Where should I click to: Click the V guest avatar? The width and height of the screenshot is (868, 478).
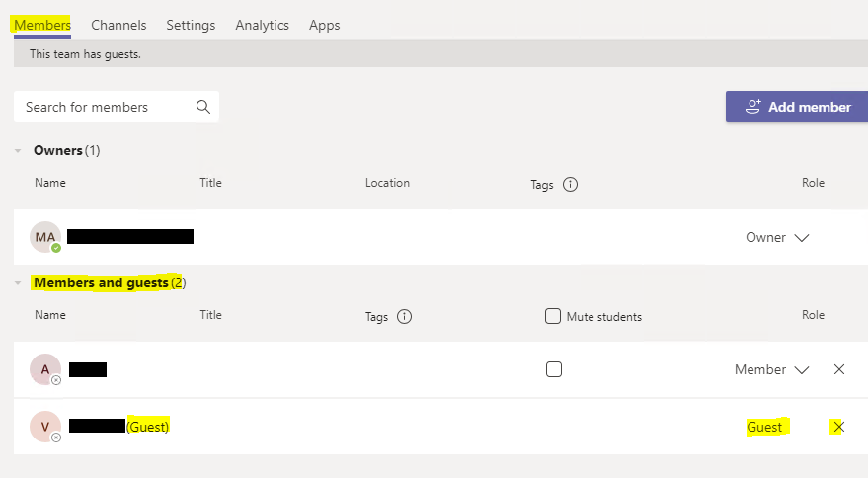tap(45, 427)
